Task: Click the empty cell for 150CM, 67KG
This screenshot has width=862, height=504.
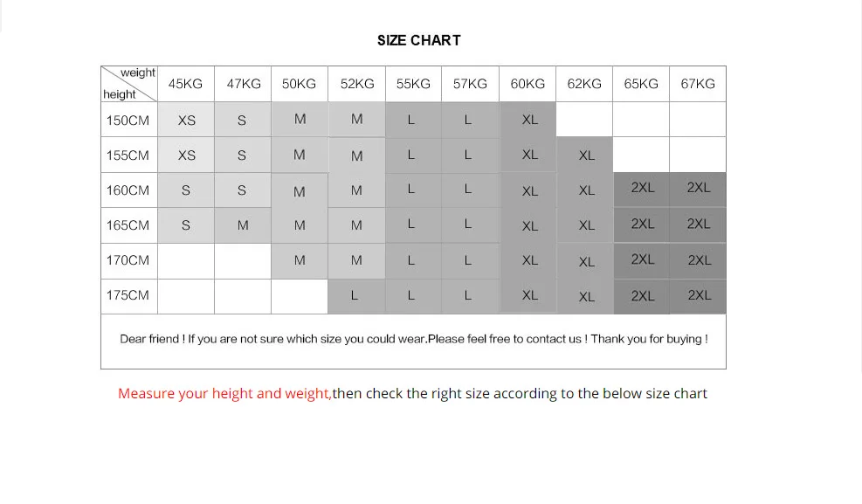Action: [x=698, y=120]
